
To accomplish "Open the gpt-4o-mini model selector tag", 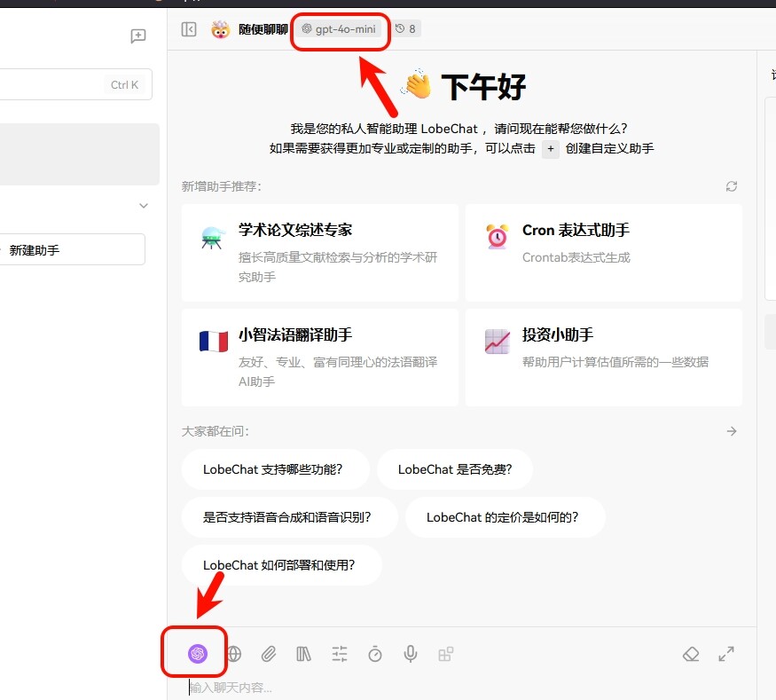I will 340,29.
